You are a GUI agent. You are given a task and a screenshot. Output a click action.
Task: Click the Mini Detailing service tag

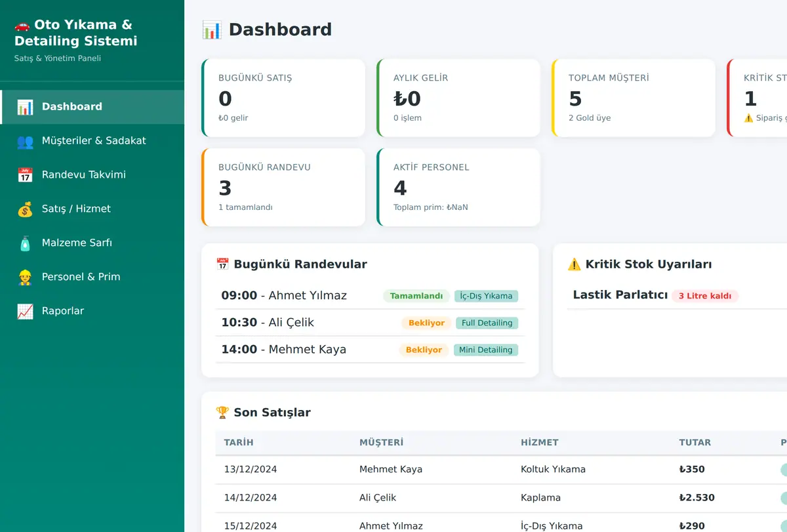coord(486,350)
